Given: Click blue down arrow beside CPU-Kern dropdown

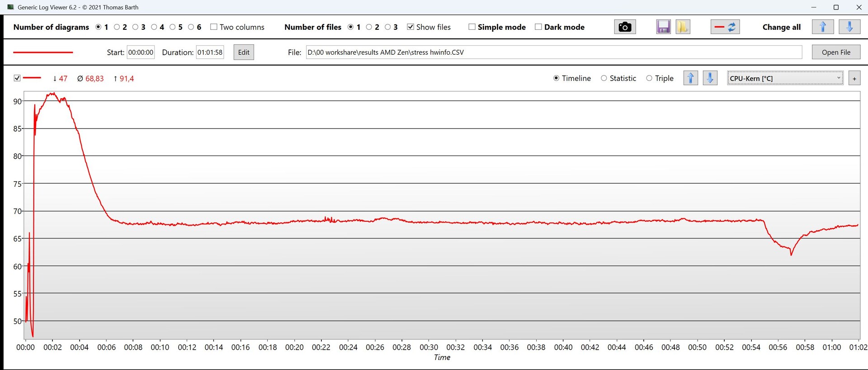Looking at the screenshot, I should (710, 78).
